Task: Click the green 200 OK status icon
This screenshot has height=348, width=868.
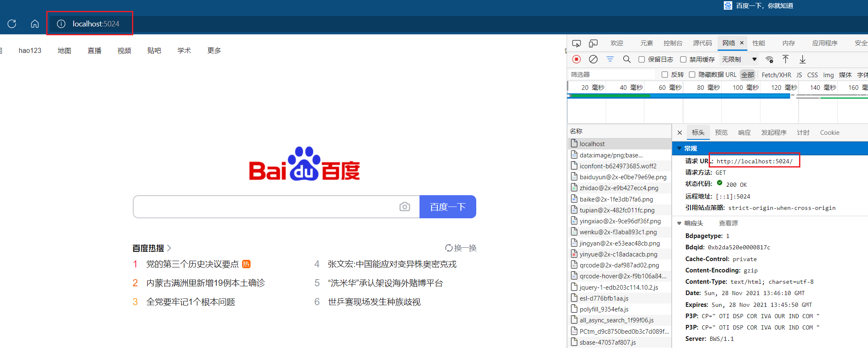Action: tap(720, 183)
